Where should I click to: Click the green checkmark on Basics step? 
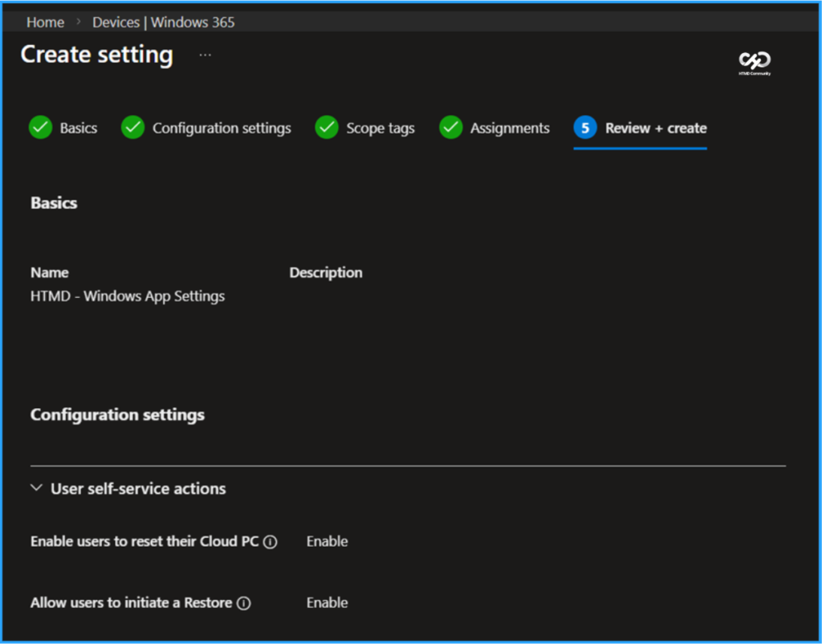pos(40,128)
